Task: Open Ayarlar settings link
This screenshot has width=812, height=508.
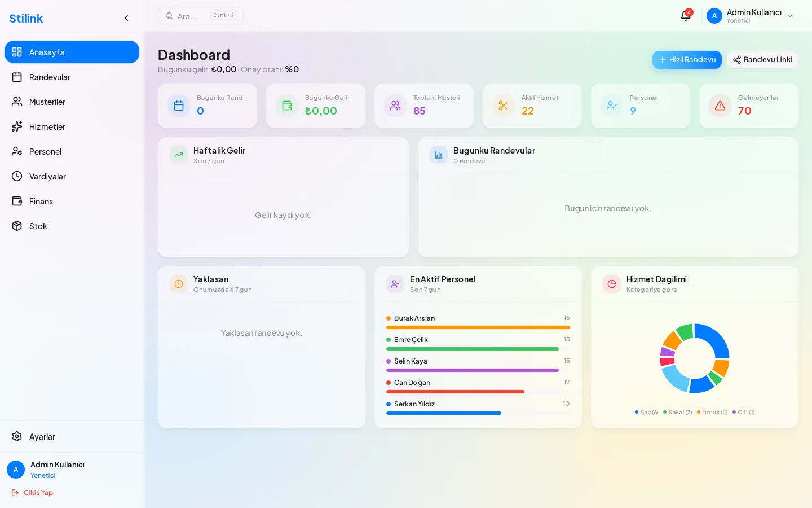Action: pos(72,436)
